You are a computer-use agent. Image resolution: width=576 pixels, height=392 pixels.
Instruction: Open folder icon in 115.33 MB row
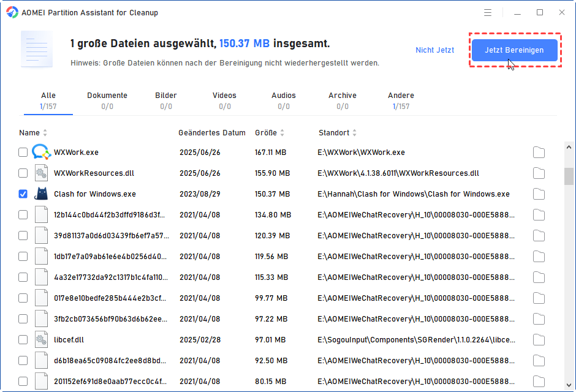coord(539,277)
